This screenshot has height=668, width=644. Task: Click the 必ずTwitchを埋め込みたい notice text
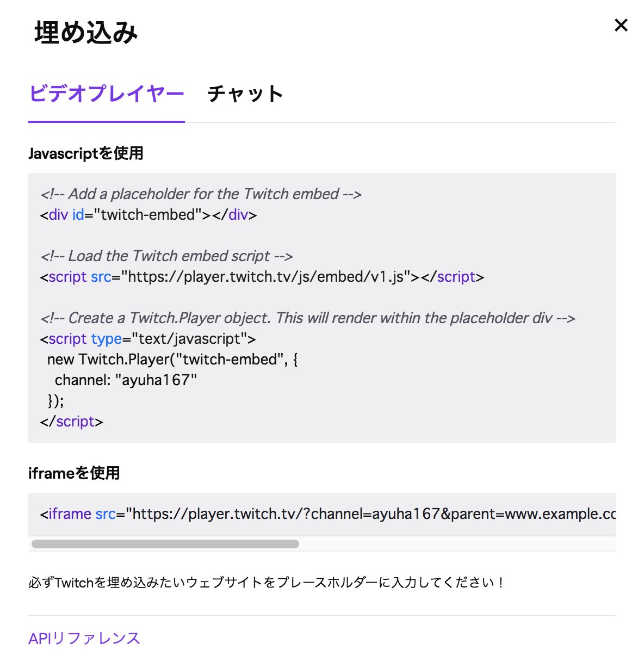click(x=266, y=583)
